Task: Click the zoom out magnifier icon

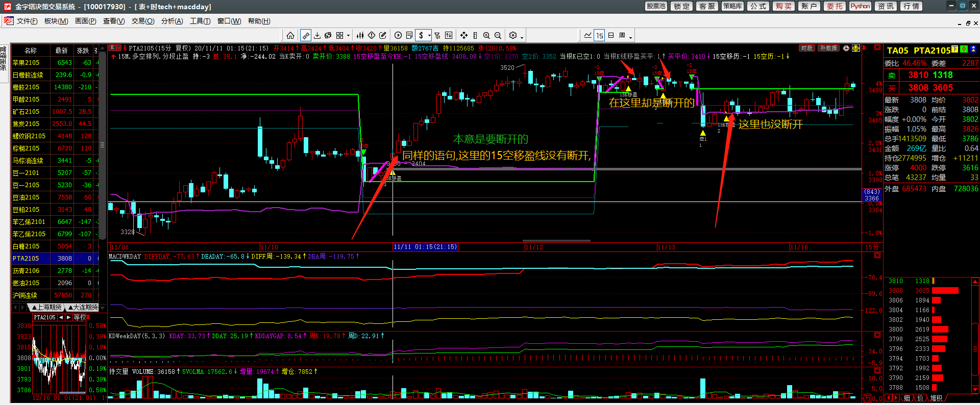Action: pos(498,35)
